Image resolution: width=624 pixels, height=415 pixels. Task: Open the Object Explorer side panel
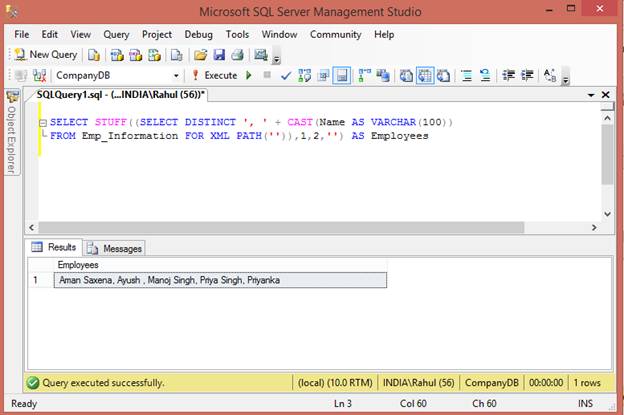[12, 132]
